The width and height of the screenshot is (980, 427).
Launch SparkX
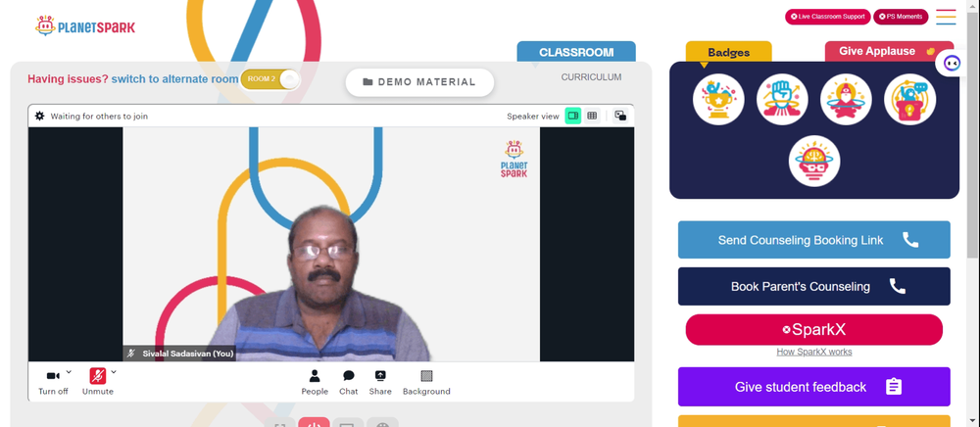pos(813,330)
